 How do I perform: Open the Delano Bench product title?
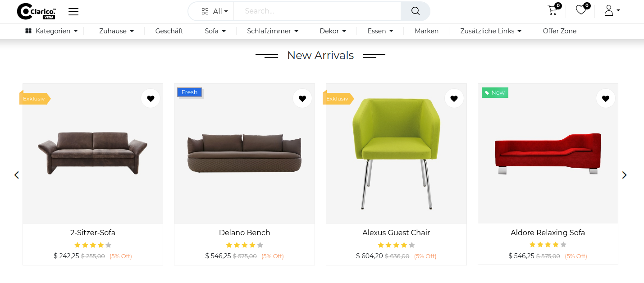click(244, 233)
